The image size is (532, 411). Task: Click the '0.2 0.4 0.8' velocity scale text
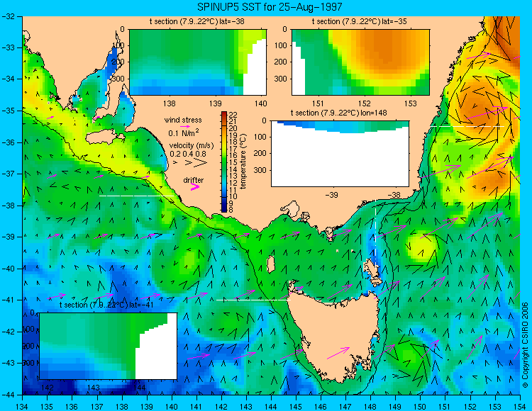(188, 154)
